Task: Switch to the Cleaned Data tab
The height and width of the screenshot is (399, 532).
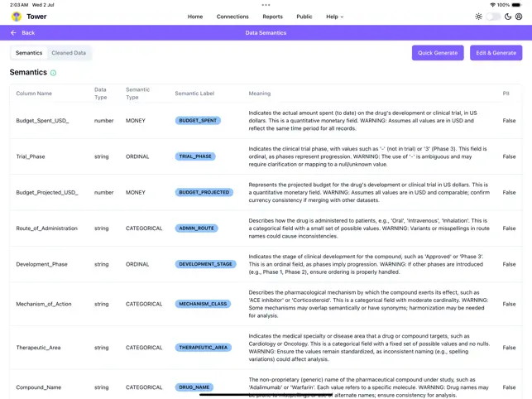Action: pos(69,53)
